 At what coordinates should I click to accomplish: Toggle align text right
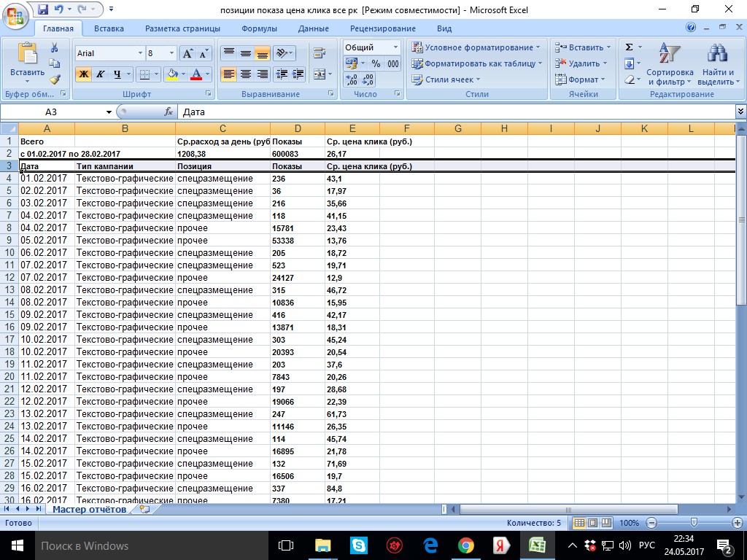[x=262, y=74]
